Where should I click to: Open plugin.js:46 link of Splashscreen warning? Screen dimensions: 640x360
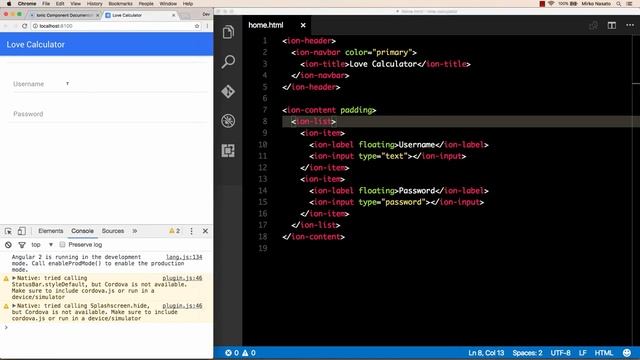coord(182,306)
